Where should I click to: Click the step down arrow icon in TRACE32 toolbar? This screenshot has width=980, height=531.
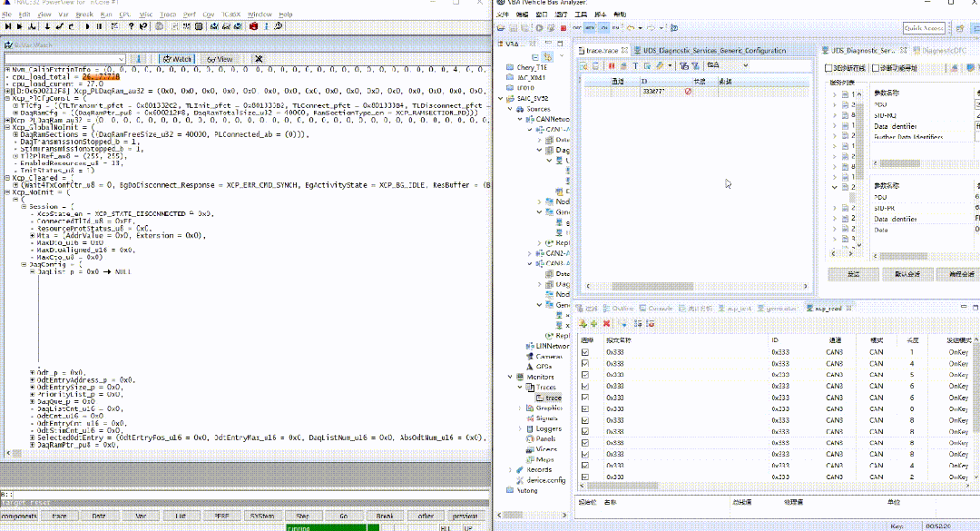[47, 26]
